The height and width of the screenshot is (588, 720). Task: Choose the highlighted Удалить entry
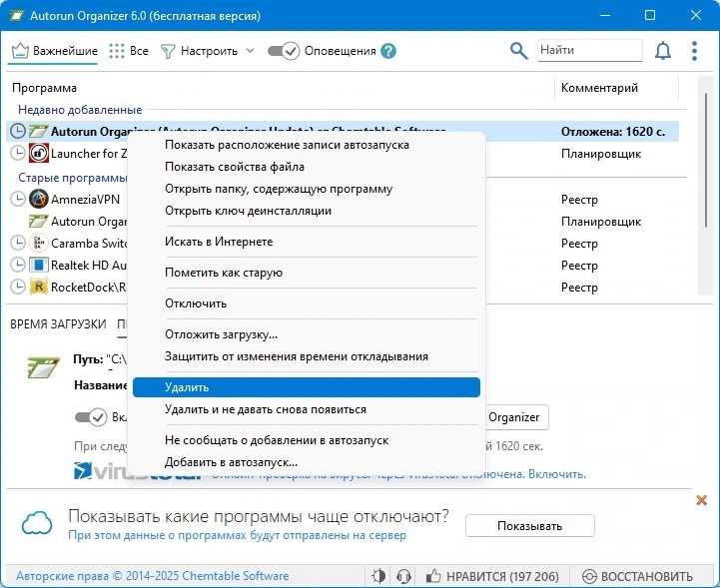click(x=307, y=387)
